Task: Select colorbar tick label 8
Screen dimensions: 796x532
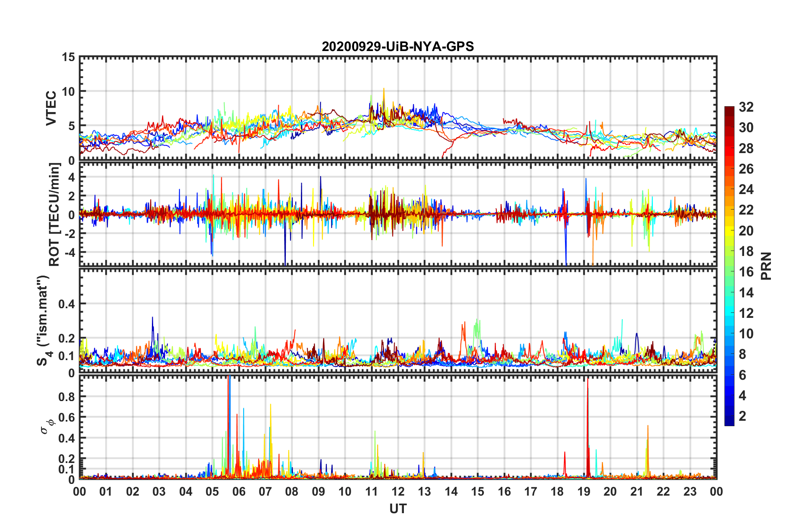Action: pyautogui.click(x=742, y=354)
